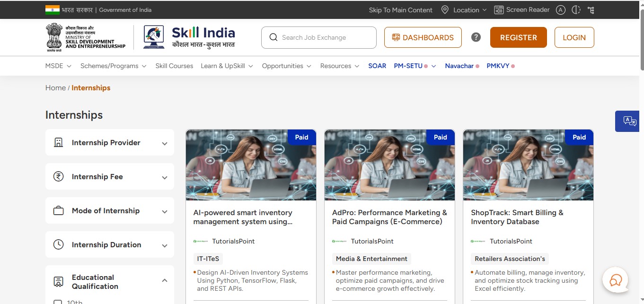
Task: Click the AdPro card thumbnail image
Action: pyautogui.click(x=389, y=165)
